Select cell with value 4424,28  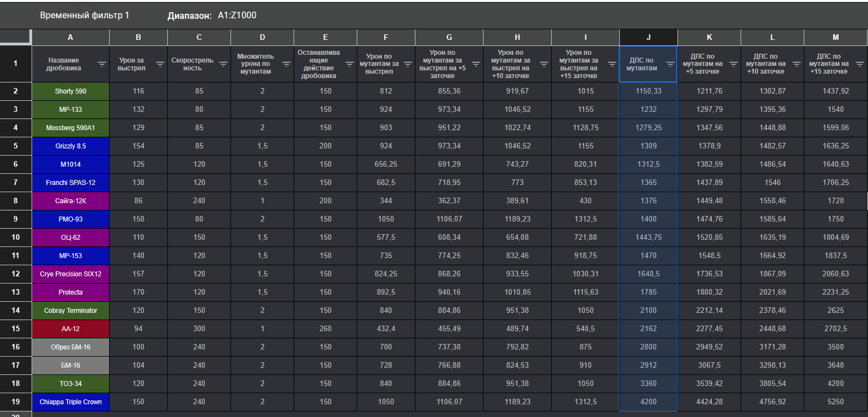click(709, 401)
